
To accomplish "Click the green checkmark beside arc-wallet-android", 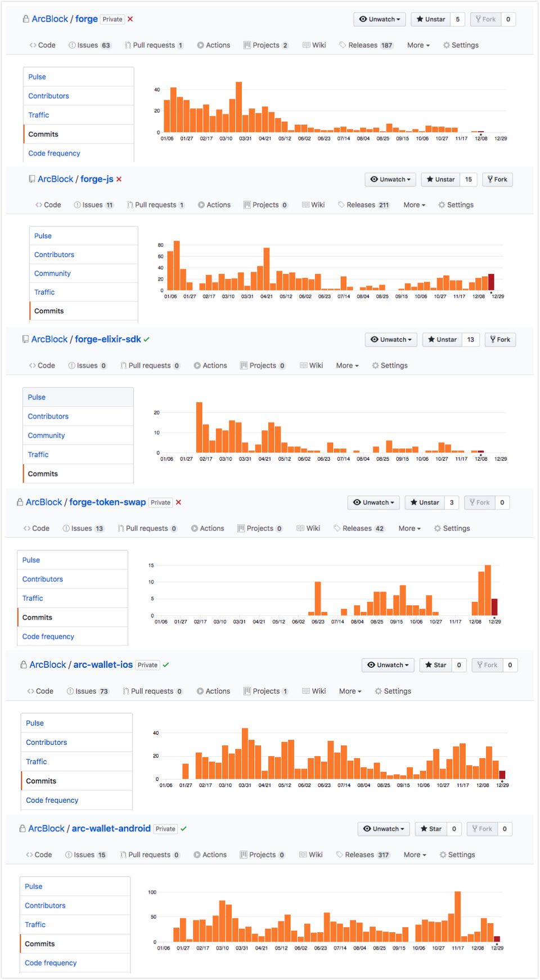I will coord(184,829).
